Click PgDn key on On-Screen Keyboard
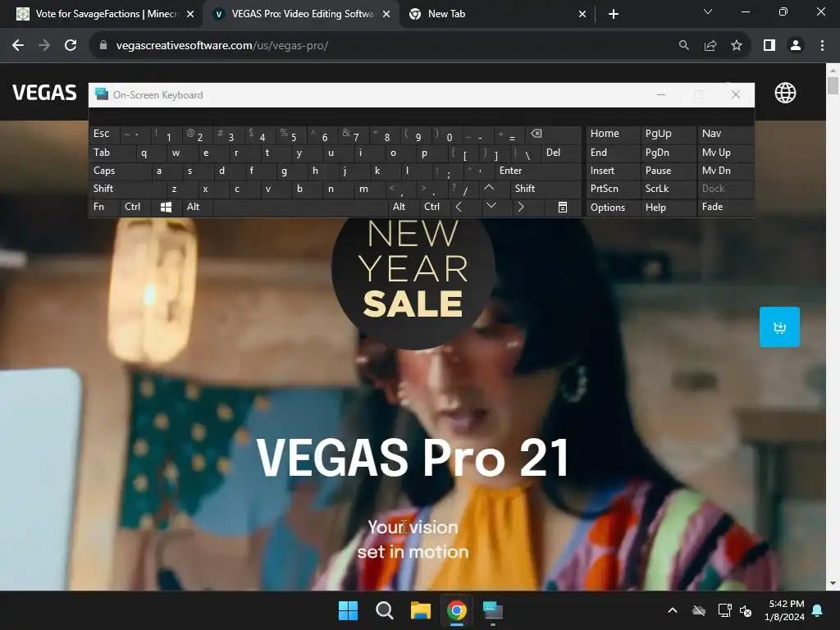The width and height of the screenshot is (840, 630). pyautogui.click(x=668, y=153)
